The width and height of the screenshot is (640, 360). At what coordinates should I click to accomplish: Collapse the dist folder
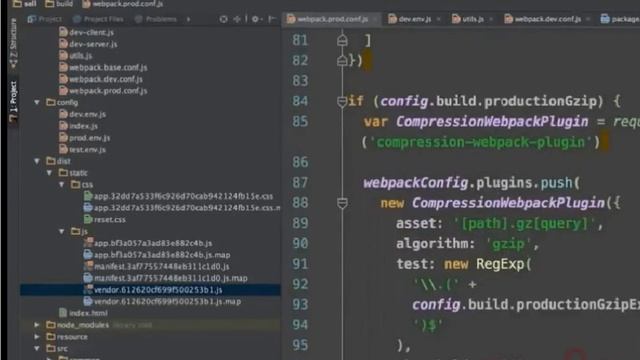click(x=37, y=161)
